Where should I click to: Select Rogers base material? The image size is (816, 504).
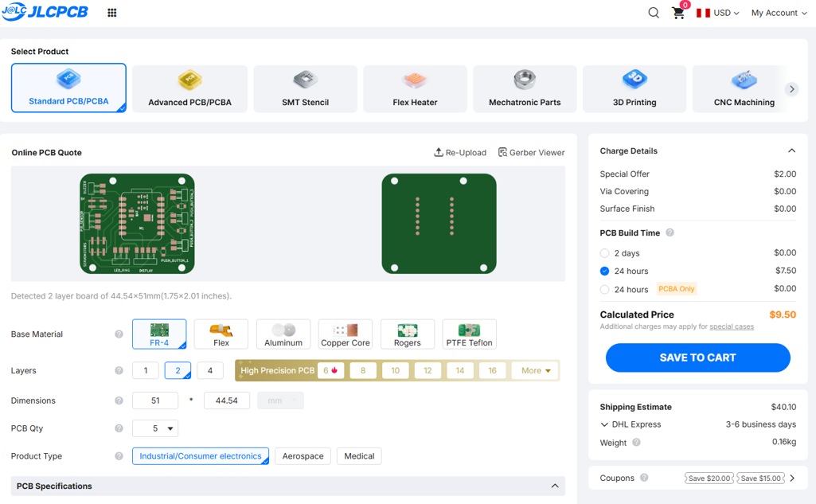pyautogui.click(x=408, y=334)
